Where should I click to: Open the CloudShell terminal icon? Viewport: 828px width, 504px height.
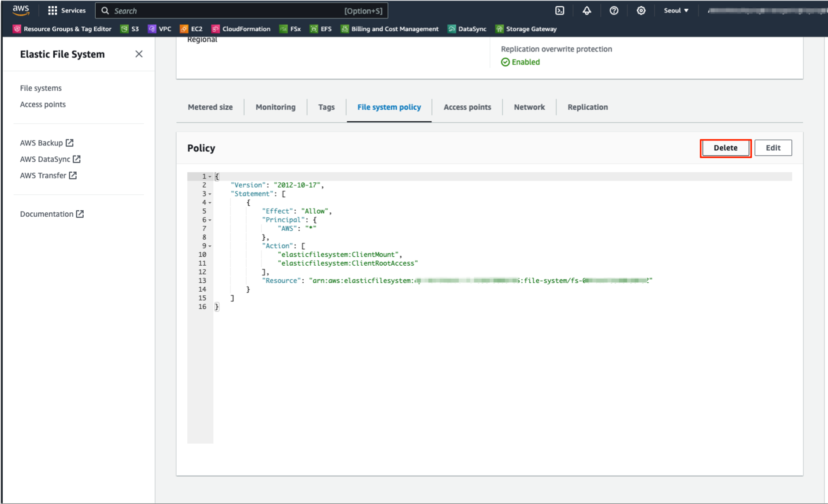[x=560, y=11]
